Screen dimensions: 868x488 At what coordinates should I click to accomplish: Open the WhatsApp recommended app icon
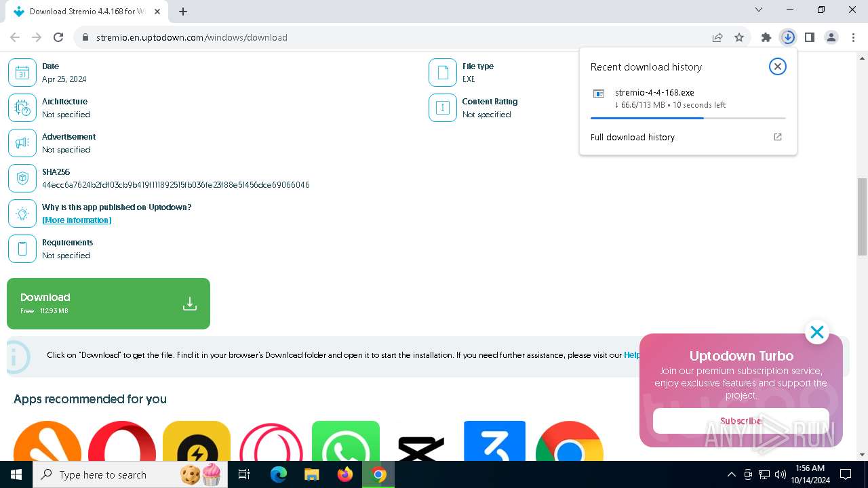click(346, 441)
